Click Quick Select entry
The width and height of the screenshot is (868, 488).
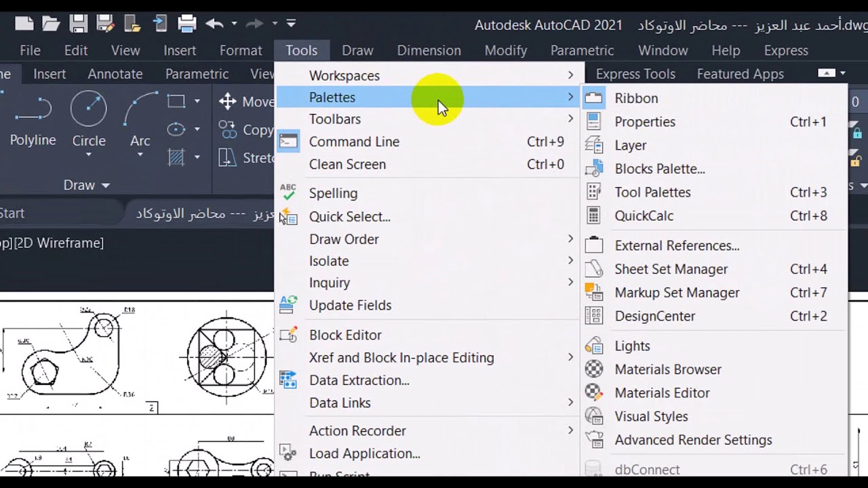coord(427,217)
